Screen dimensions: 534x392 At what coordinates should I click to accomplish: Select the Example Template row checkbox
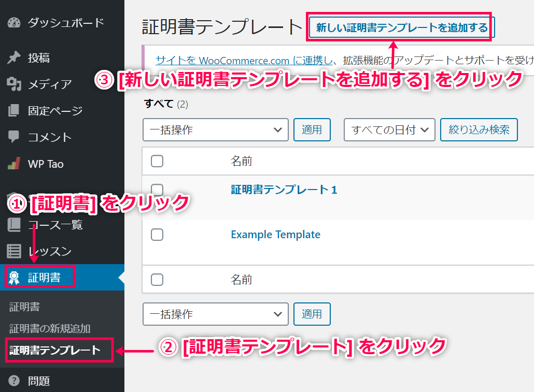coord(157,235)
